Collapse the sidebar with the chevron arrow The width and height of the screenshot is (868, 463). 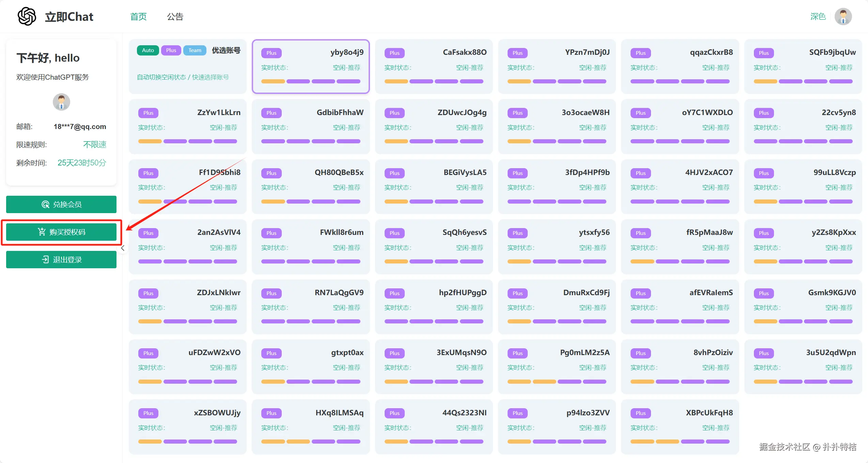coord(123,248)
